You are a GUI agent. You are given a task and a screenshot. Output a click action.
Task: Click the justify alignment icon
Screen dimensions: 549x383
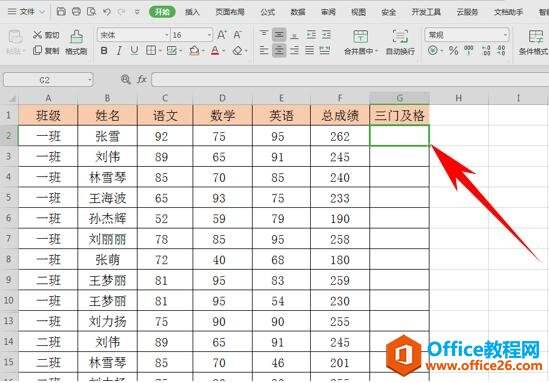pyautogui.click(x=310, y=50)
